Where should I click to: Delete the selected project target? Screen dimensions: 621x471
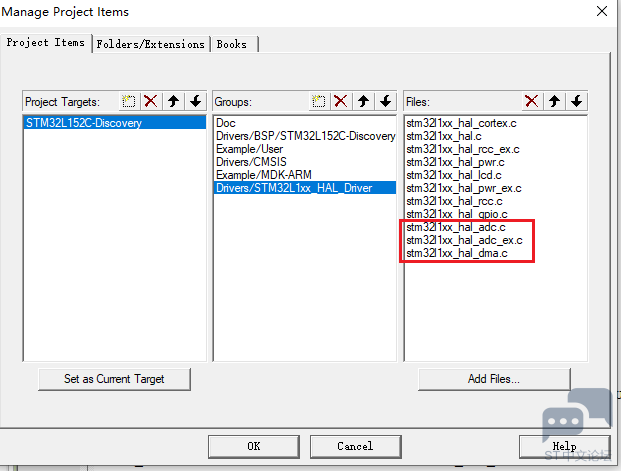coord(151,101)
